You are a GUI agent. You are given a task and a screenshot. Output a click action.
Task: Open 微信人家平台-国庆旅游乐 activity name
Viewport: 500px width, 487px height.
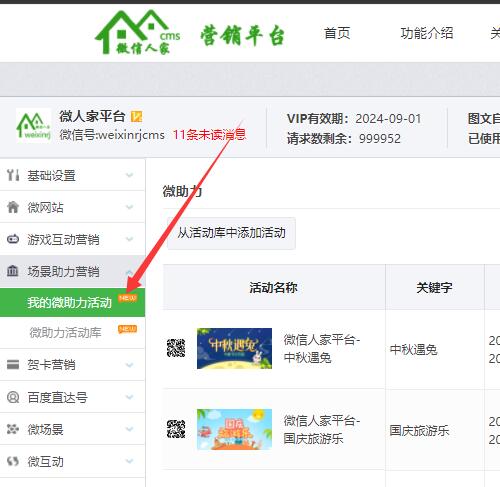(x=322, y=430)
